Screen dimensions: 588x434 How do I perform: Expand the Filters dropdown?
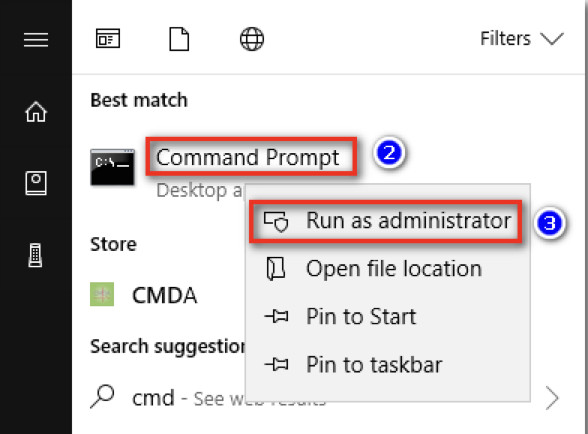[522, 39]
